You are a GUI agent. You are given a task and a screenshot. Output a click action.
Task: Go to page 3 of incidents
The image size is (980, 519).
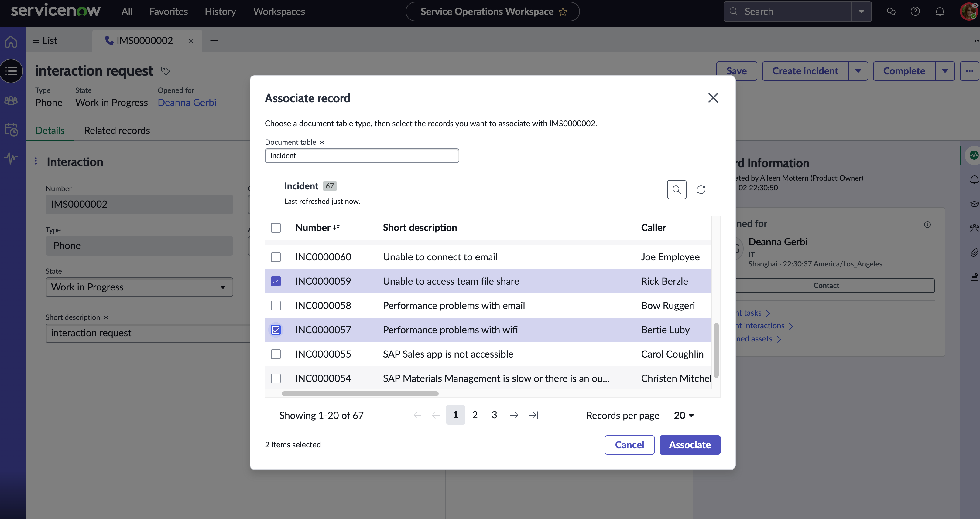[494, 415]
